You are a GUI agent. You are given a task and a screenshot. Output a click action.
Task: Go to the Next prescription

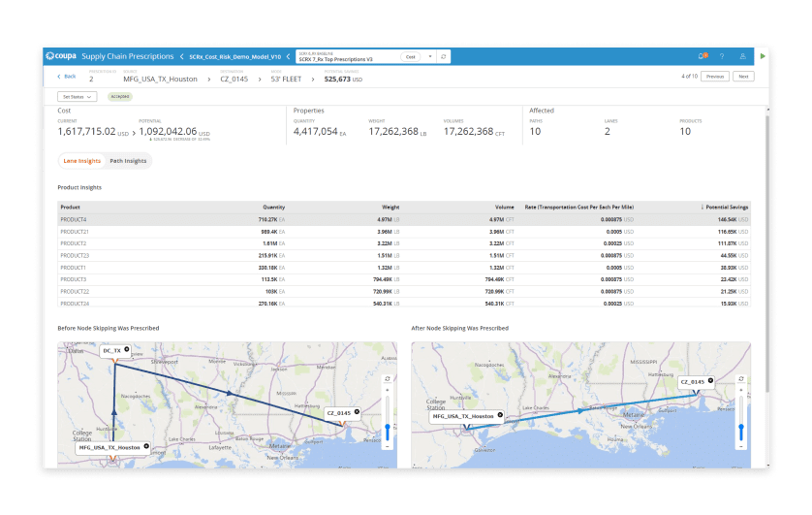[743, 77]
